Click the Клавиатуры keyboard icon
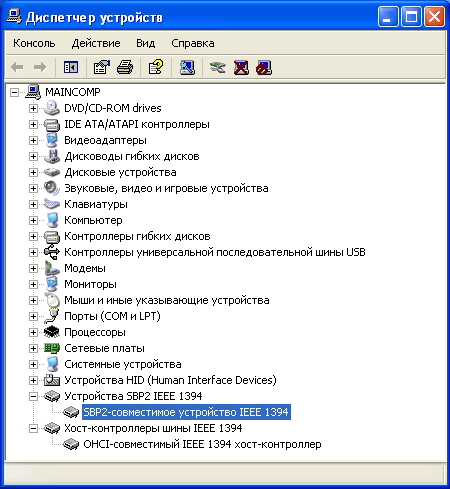 tap(52, 204)
